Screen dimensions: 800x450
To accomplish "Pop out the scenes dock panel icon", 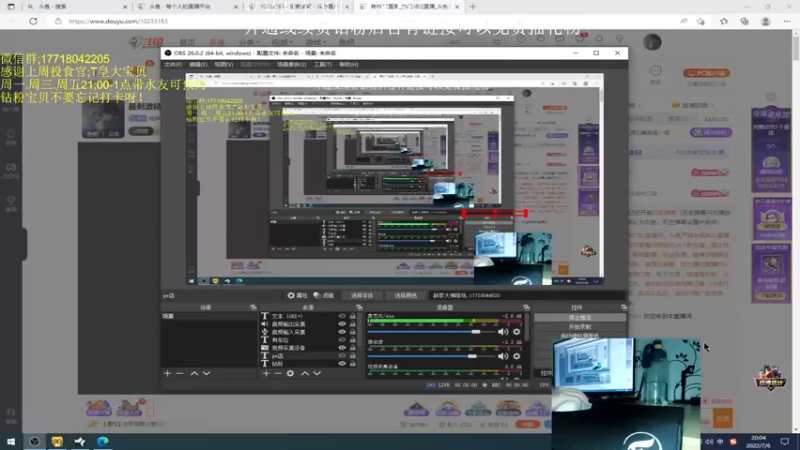I will pyautogui.click(x=253, y=308).
